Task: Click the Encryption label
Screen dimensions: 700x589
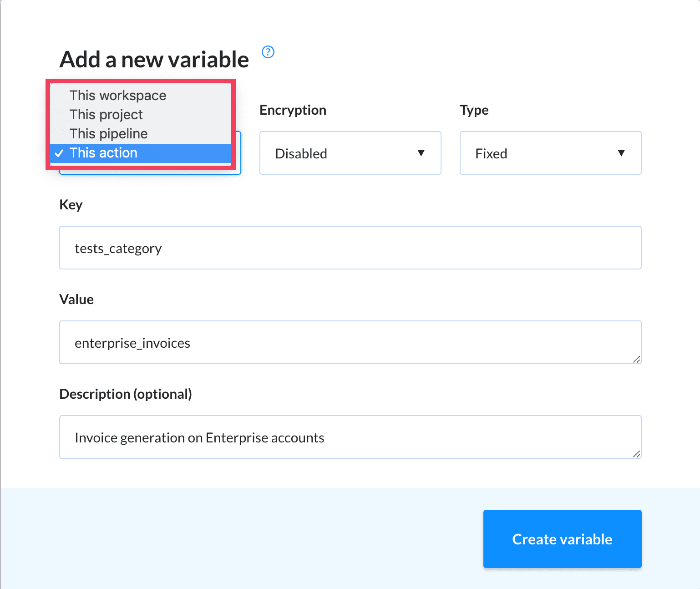Action: click(293, 110)
